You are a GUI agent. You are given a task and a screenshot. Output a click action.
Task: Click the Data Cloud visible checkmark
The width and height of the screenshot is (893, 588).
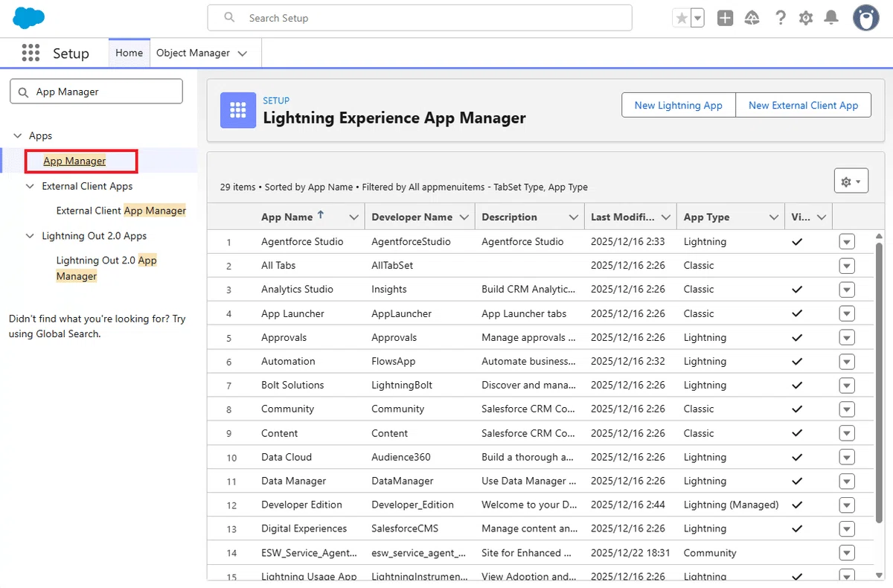tap(797, 457)
